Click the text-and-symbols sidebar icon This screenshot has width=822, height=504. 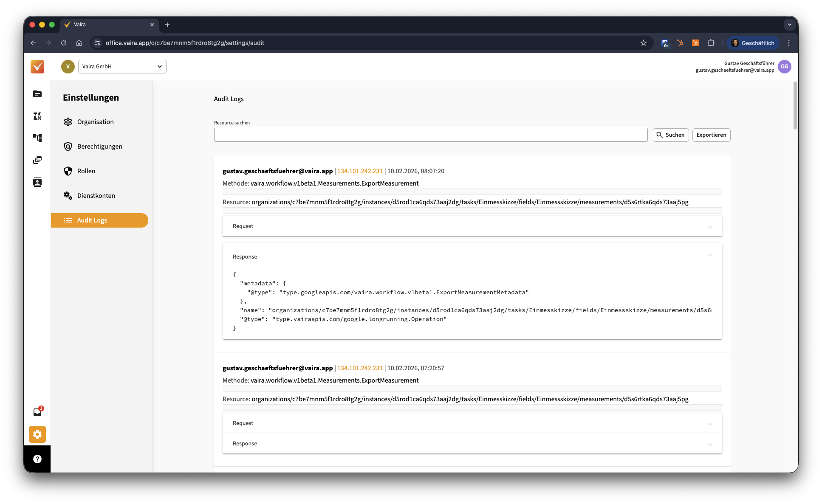[37, 116]
